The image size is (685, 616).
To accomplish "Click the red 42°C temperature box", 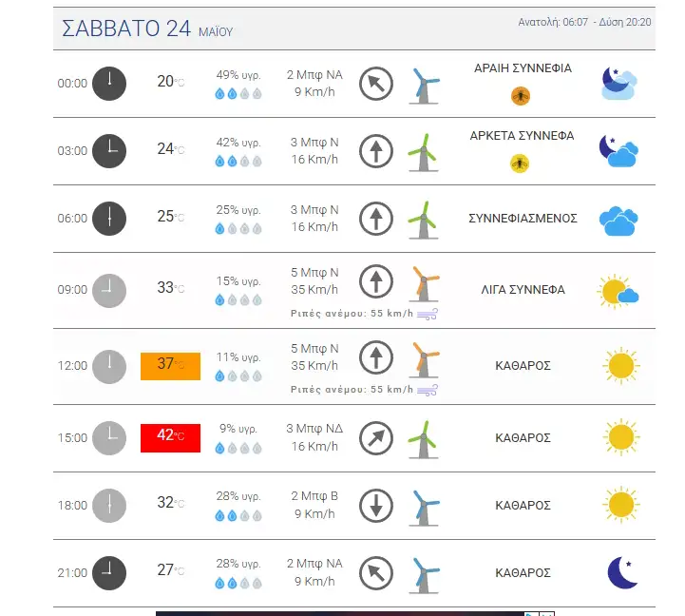I will [x=170, y=438].
